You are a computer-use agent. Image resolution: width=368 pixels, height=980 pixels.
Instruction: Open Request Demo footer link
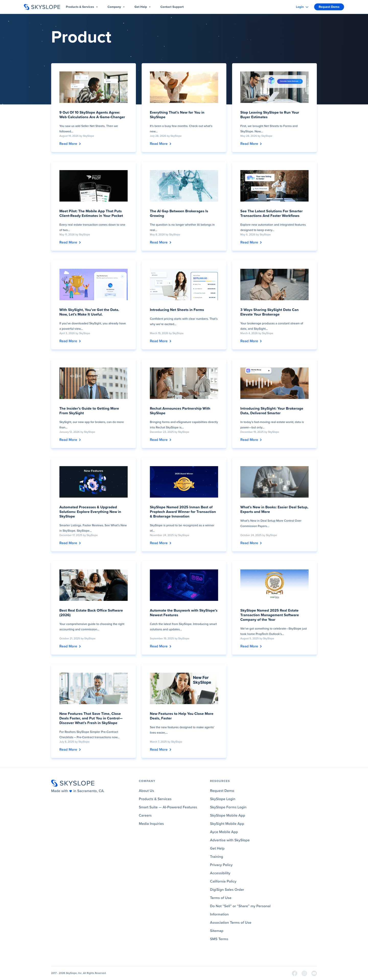coord(222,790)
